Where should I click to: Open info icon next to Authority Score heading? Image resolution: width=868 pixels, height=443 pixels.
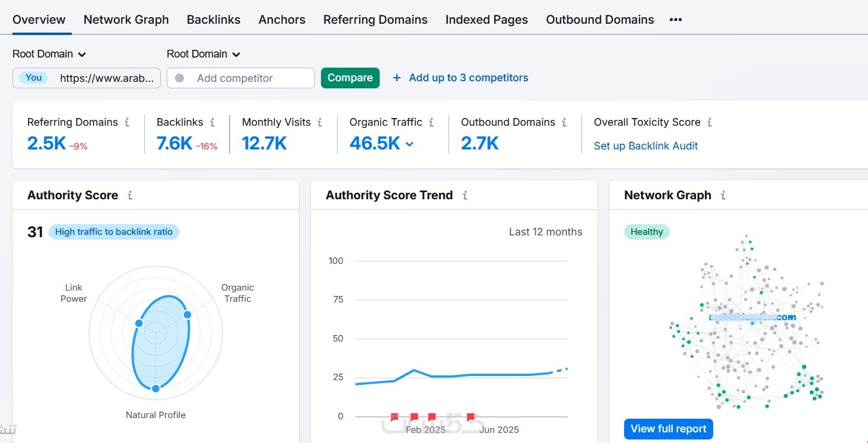[x=130, y=195]
